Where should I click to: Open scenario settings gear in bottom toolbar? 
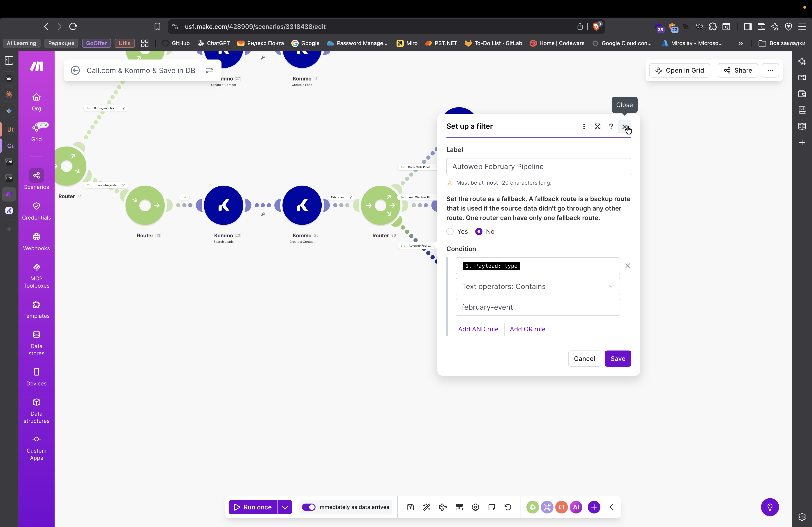tap(475, 507)
